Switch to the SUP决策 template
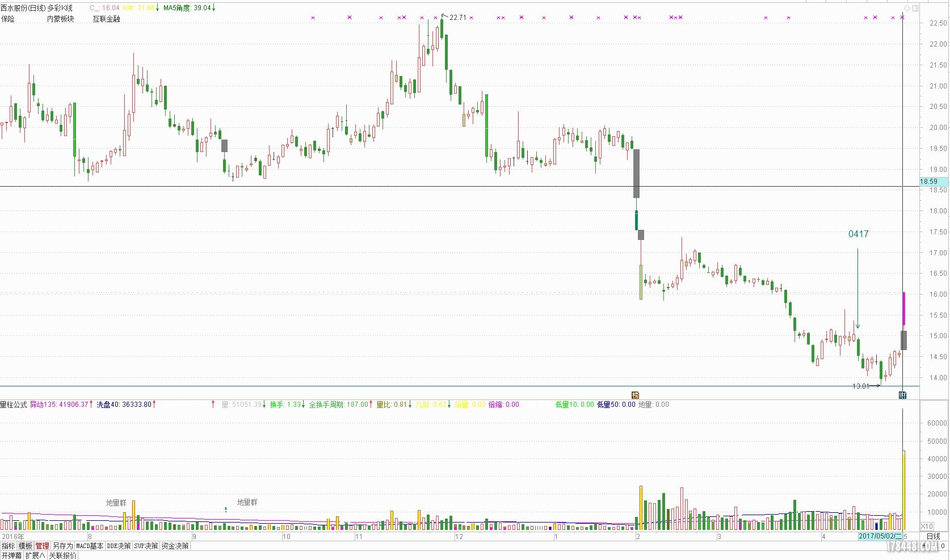950x560 pixels. [x=146, y=546]
